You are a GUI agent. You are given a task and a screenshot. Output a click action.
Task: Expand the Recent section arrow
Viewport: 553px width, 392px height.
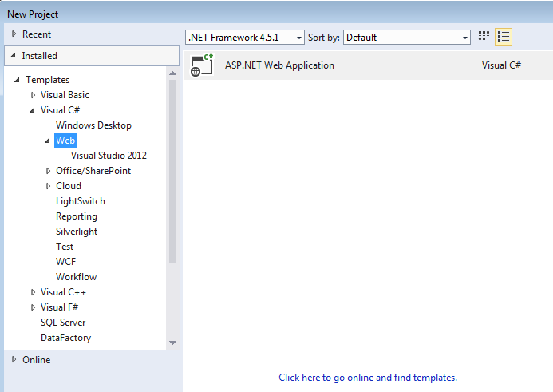14,34
